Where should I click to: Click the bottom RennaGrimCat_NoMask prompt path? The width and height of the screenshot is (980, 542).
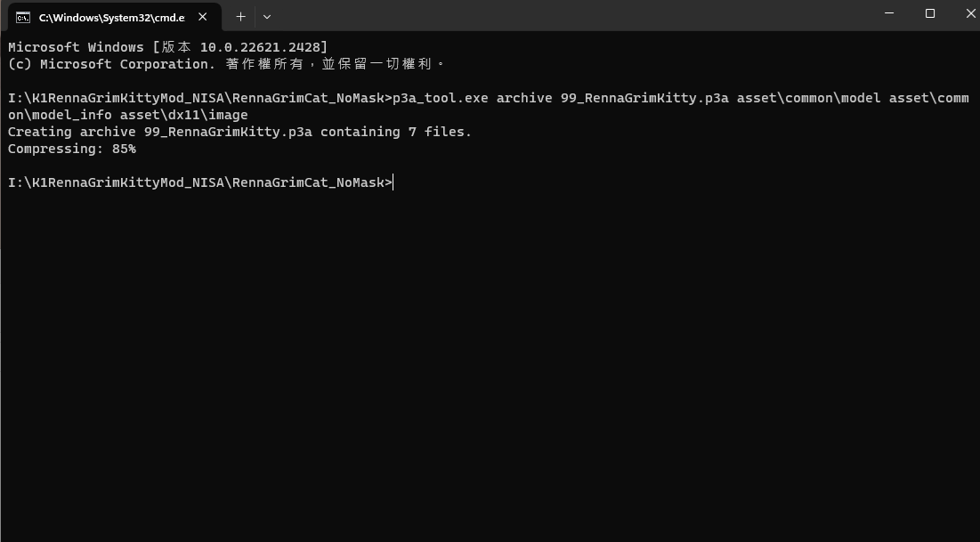click(308, 182)
